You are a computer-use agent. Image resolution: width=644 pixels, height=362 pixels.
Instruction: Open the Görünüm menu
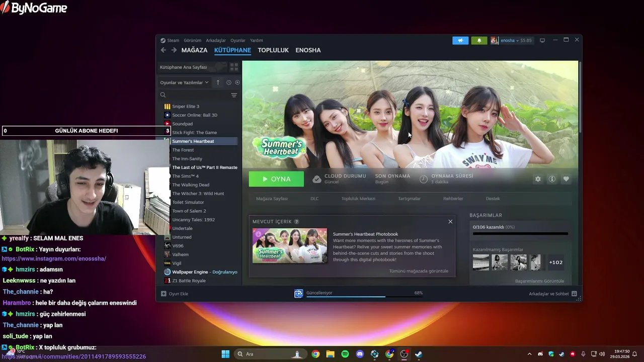(192, 40)
